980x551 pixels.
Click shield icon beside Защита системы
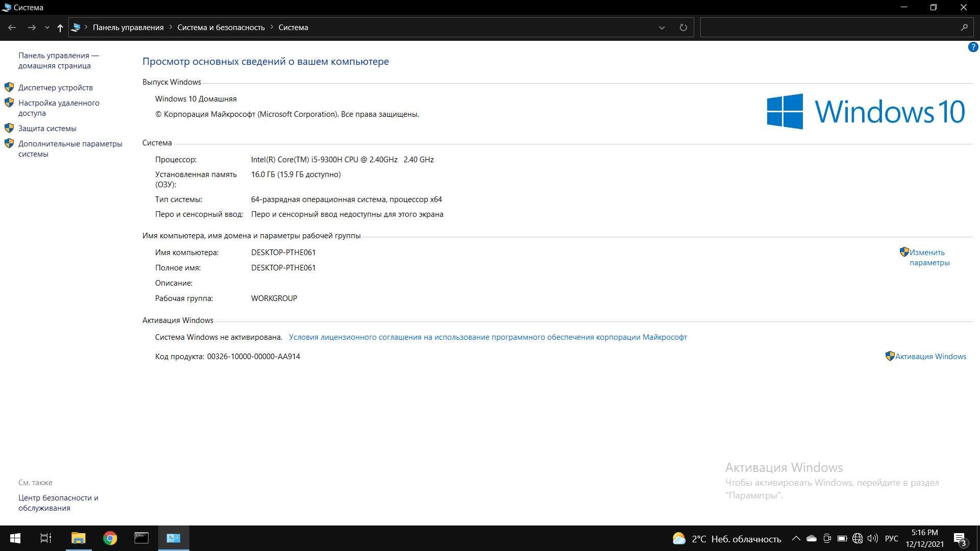9,128
